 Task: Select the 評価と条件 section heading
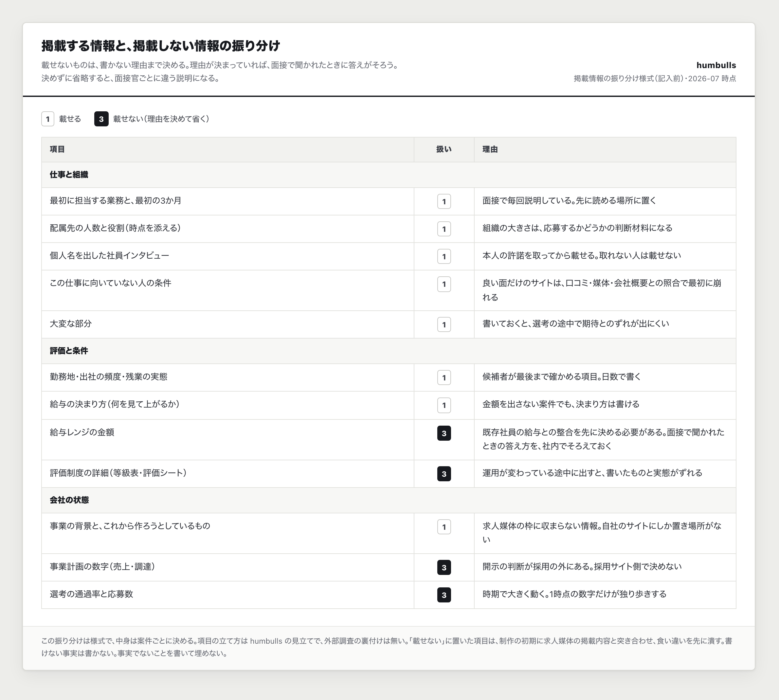coord(69,351)
